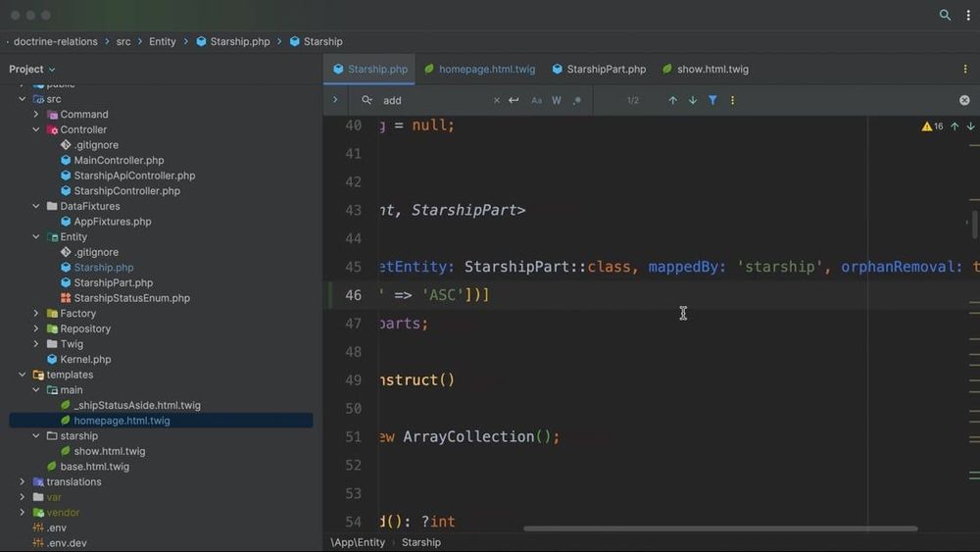Expand the Factory folder
This screenshot has height=552, width=980.
[x=35, y=313]
